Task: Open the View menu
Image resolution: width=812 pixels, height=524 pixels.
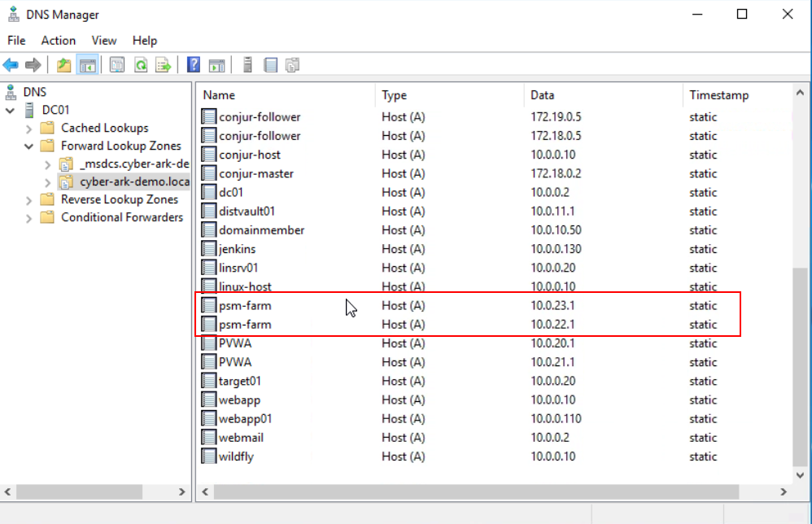Action: coord(104,41)
